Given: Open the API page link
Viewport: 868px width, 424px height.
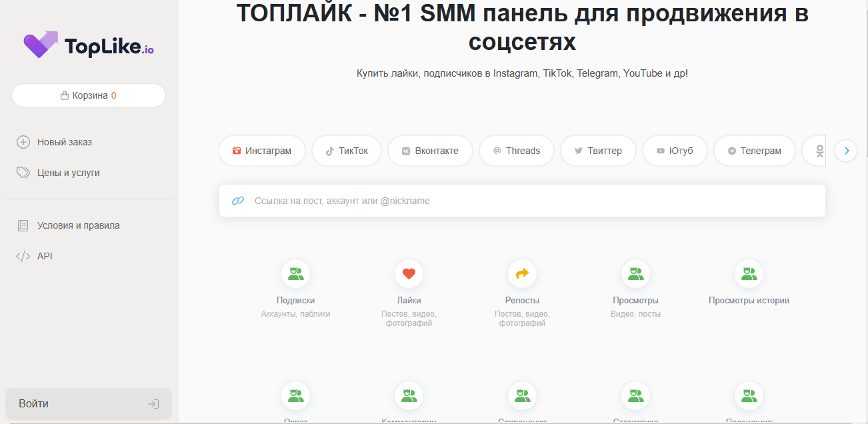Looking at the screenshot, I should tap(34, 256).
